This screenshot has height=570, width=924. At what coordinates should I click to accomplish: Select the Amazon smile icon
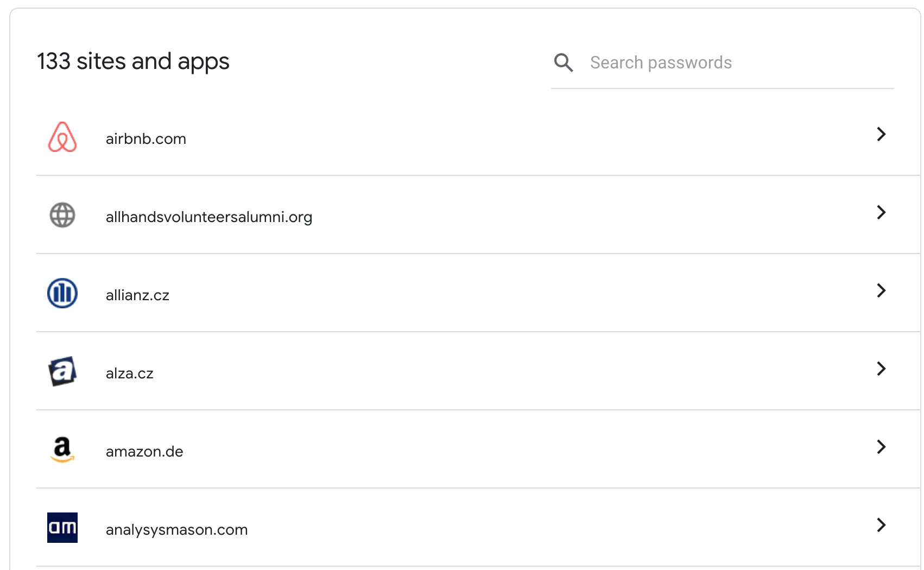[x=62, y=449]
